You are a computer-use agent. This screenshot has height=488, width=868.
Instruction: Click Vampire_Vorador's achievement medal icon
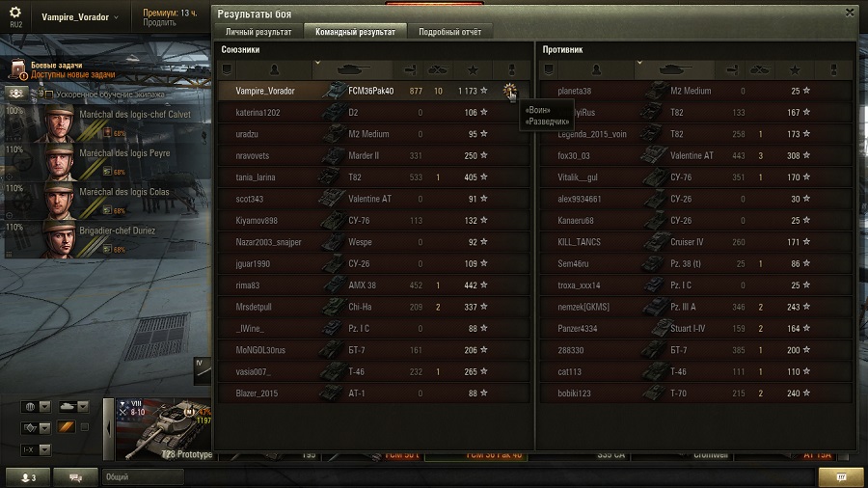pos(509,91)
